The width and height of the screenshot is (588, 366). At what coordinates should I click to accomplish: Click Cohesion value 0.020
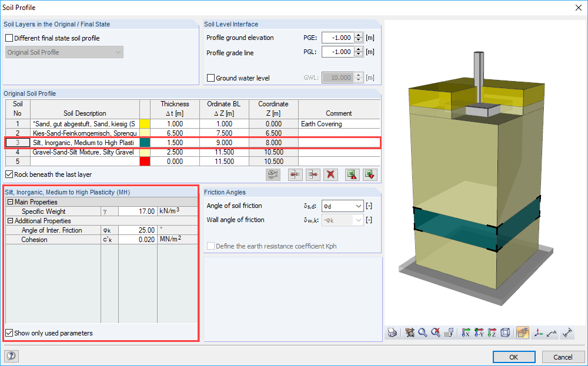click(x=138, y=239)
